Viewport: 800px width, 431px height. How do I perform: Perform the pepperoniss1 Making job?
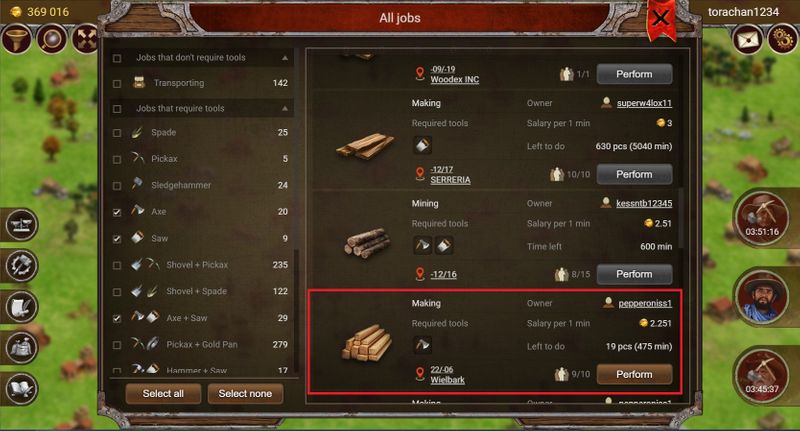point(634,374)
